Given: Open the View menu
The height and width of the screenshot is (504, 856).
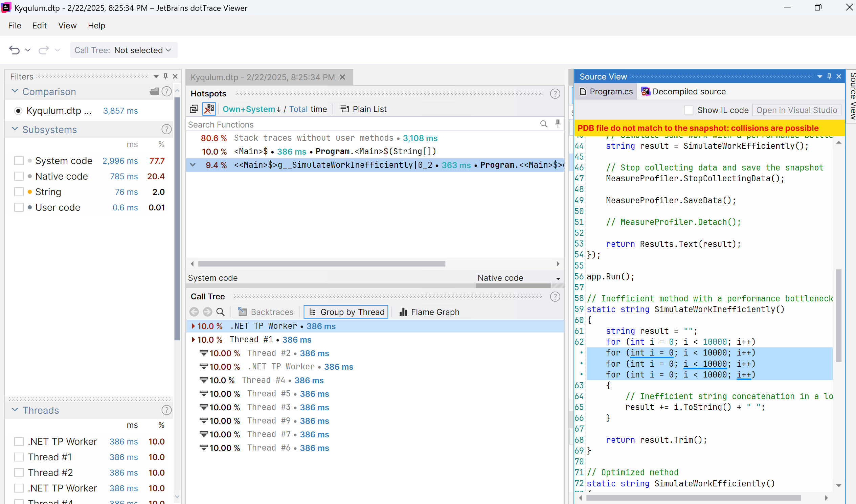Looking at the screenshot, I should pyautogui.click(x=67, y=25).
